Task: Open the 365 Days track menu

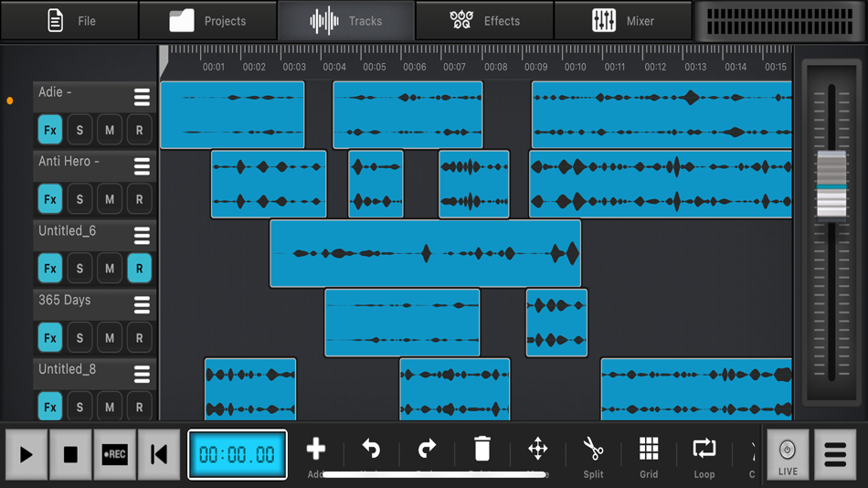Action: (142, 304)
